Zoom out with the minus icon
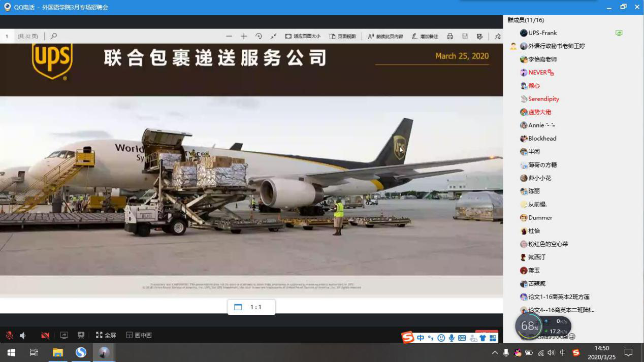644x362 pixels. 229,37
